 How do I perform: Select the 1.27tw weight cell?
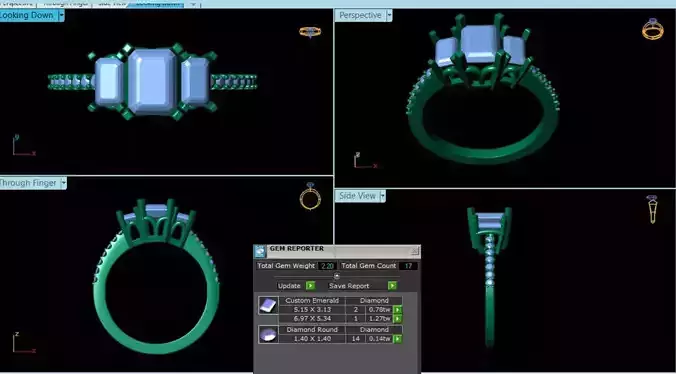(379, 319)
